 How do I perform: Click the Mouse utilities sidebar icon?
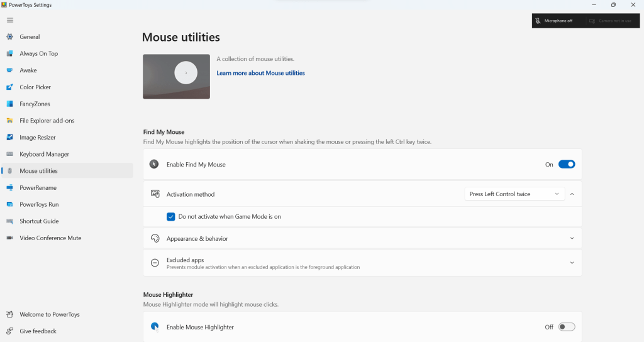pos(10,171)
